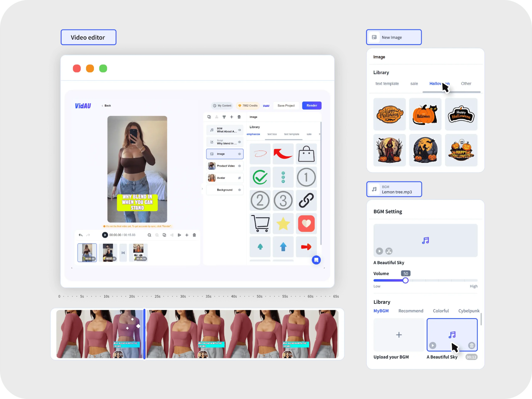
Task: Mute the BGM What About A... layer
Action: point(239,130)
